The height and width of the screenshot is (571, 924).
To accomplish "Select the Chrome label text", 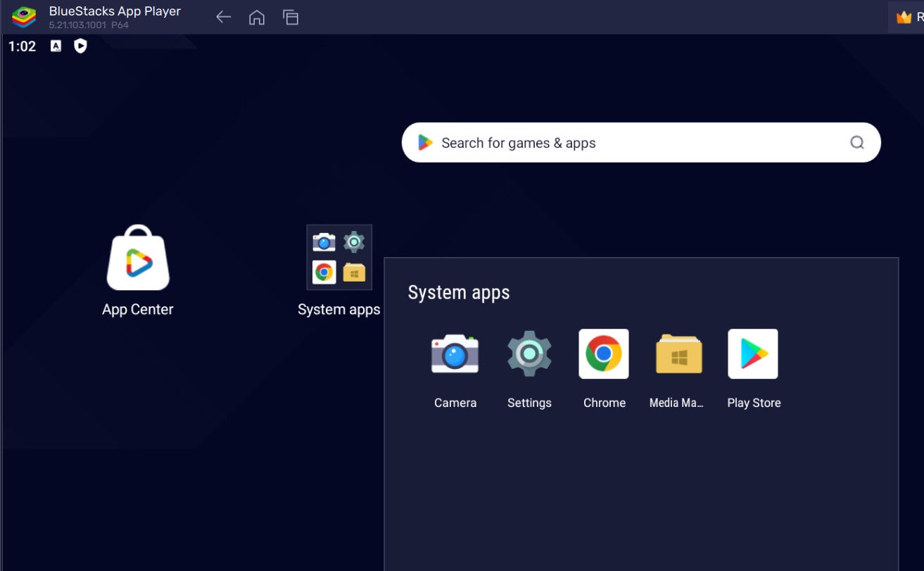I will (x=603, y=402).
